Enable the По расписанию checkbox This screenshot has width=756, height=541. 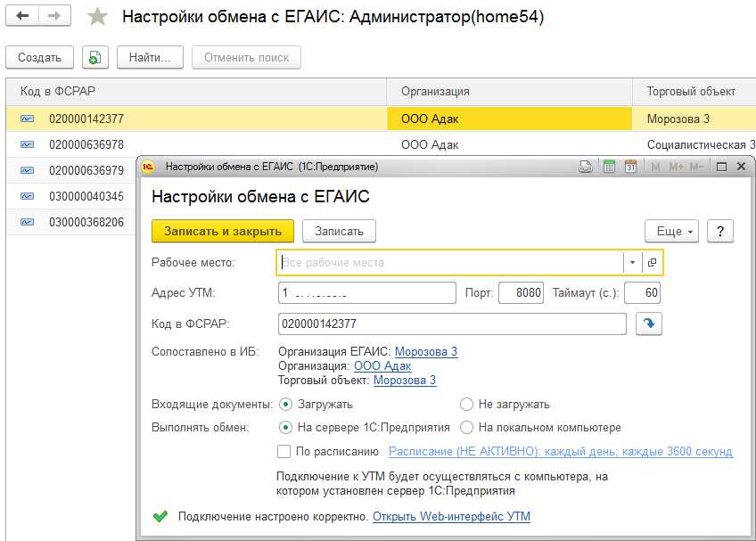click(x=284, y=451)
